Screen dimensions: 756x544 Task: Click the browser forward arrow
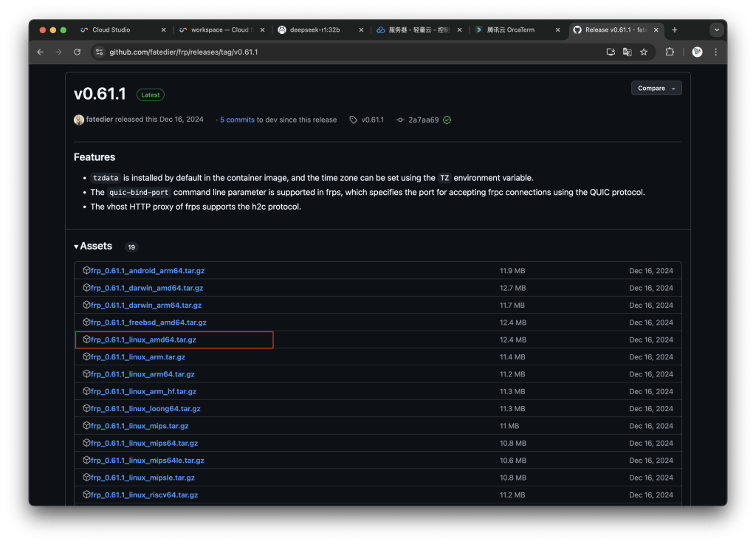click(59, 52)
